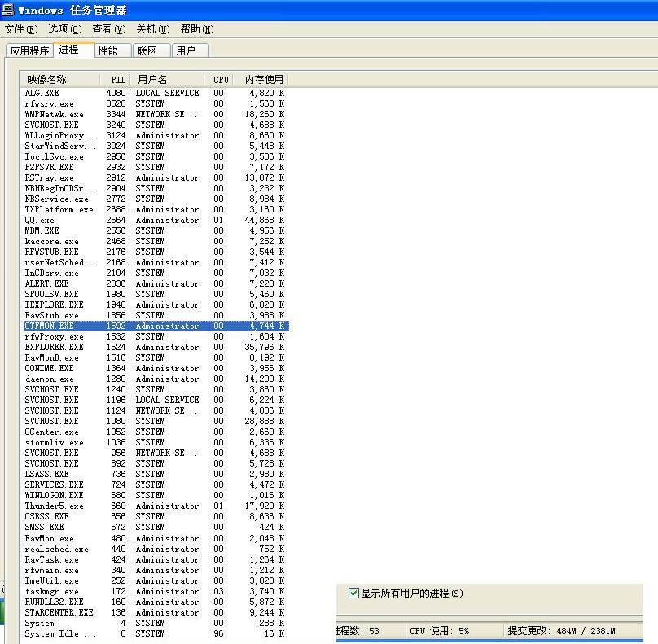658x644 pixels.
Task: Select the userNetSched process row
Action: coord(156,262)
